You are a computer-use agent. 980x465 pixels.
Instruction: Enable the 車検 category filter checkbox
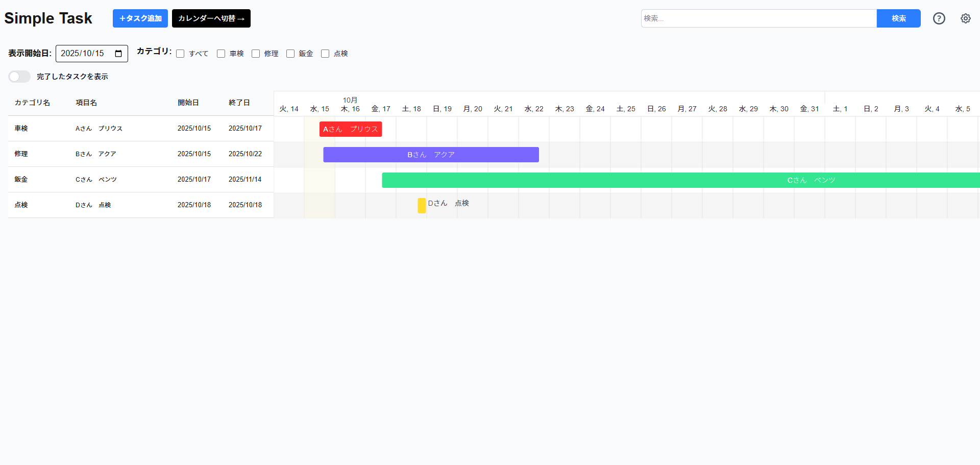(x=221, y=54)
